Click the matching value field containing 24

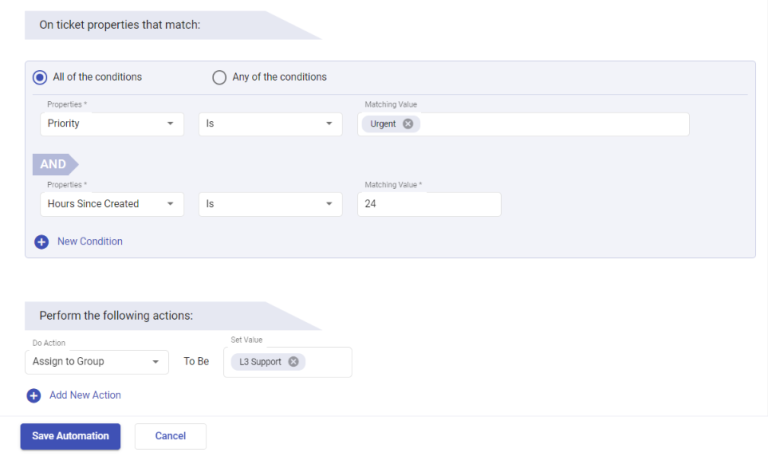click(429, 204)
